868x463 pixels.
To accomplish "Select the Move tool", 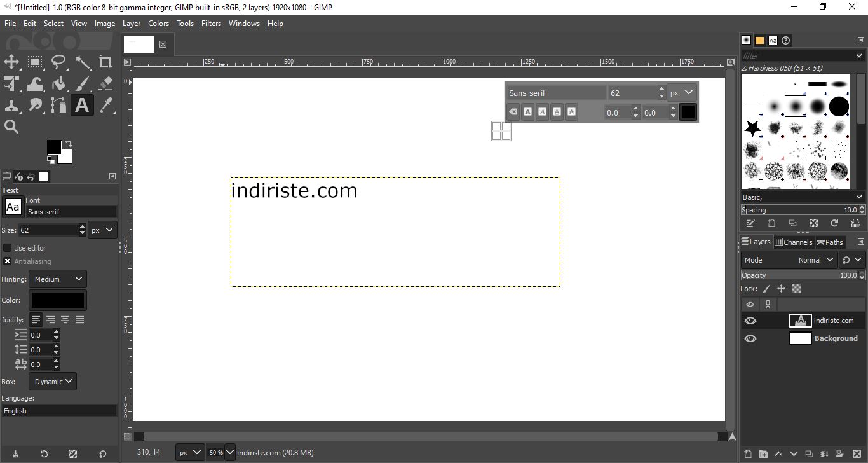I will (11, 62).
